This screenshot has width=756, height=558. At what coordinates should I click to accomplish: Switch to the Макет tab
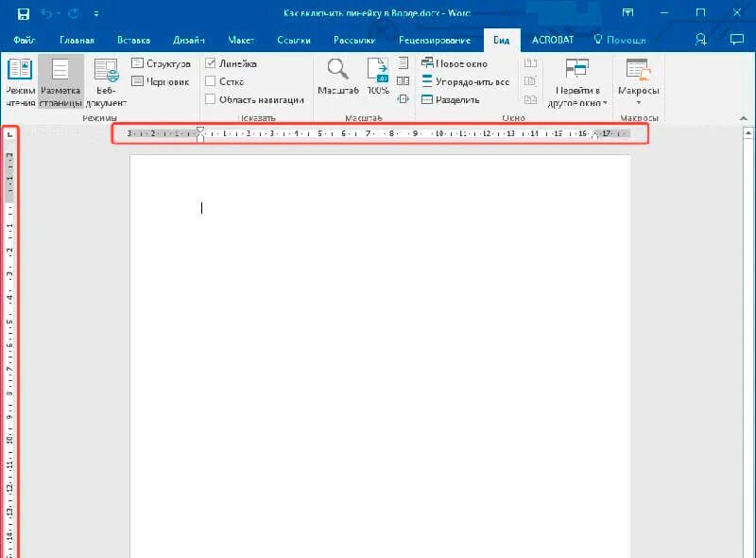[x=241, y=40]
